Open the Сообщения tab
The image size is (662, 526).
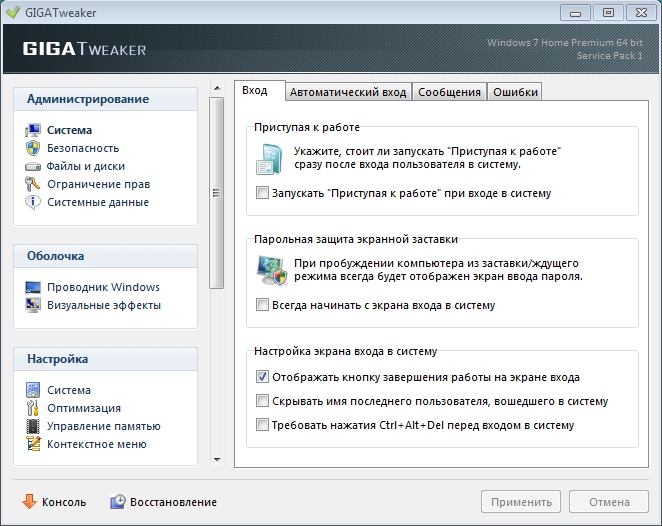click(x=449, y=92)
